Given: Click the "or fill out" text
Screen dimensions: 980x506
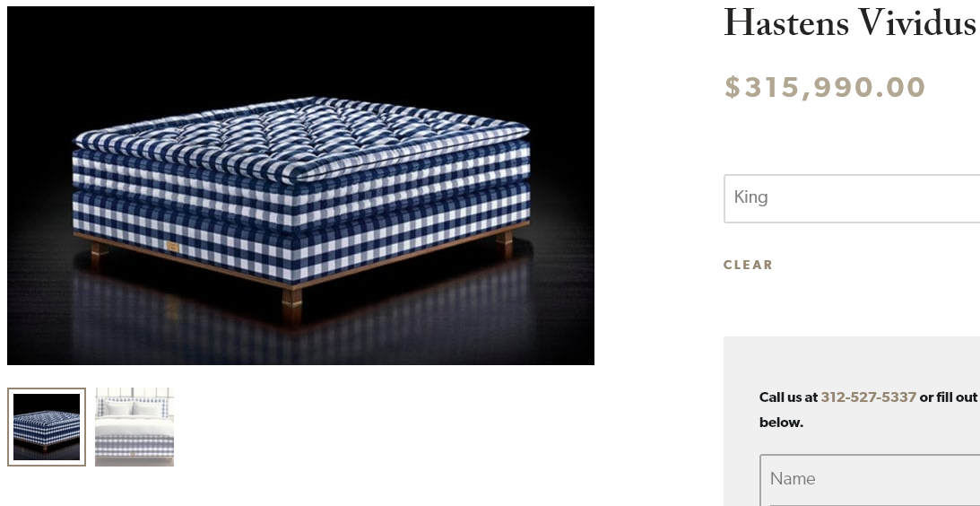Looking at the screenshot, I should [x=948, y=397].
